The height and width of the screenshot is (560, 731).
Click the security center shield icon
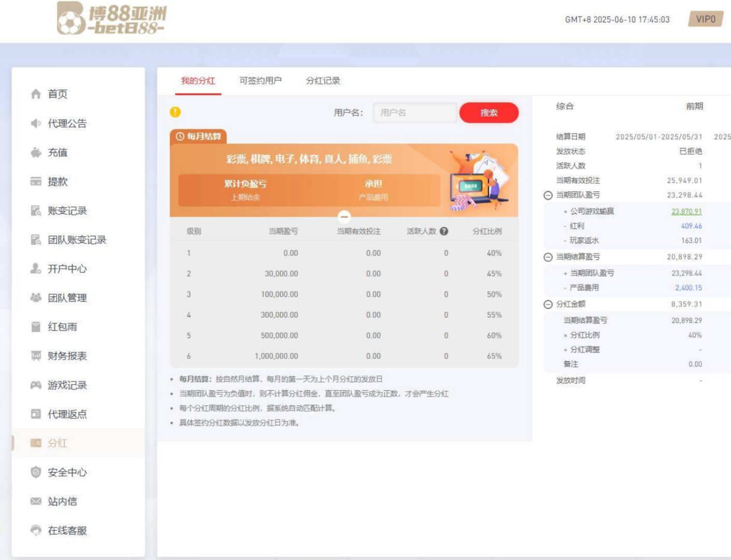36,472
